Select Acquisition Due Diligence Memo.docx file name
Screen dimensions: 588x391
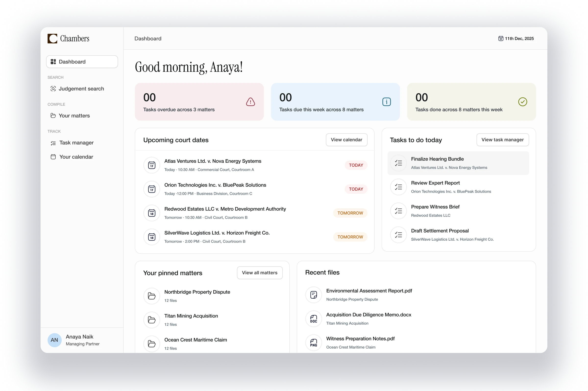pyautogui.click(x=368, y=315)
